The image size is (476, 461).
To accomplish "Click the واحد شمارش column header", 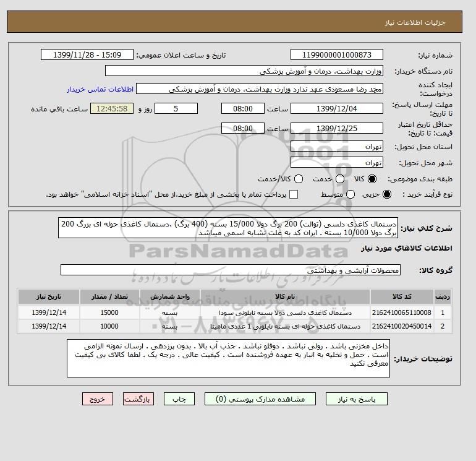I will coord(170,296).
